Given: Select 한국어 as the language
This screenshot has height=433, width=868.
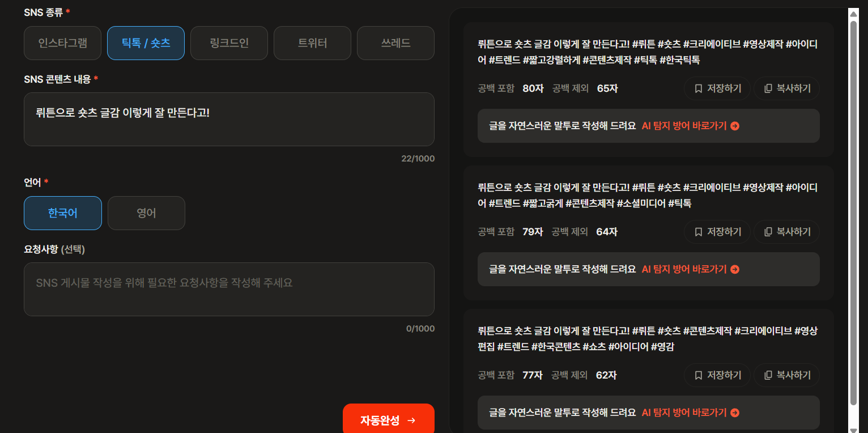Looking at the screenshot, I should pos(62,213).
